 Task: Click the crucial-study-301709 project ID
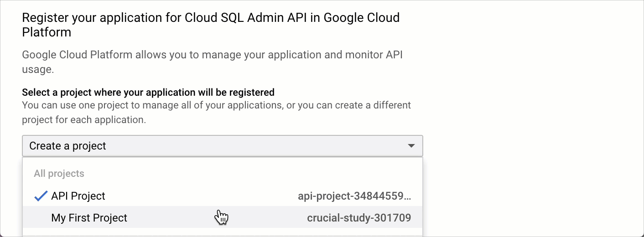[358, 218]
